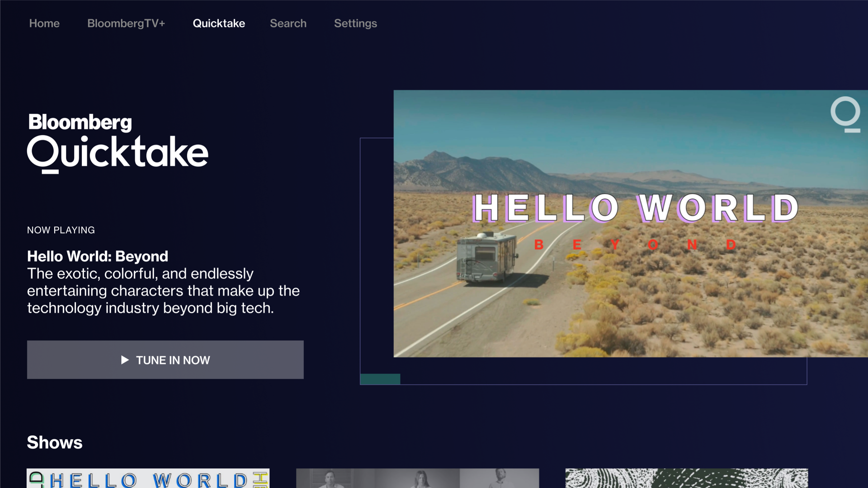The width and height of the screenshot is (868, 488).
Task: Click the HELLO WORLD title overlay in the video
Action: [636, 208]
